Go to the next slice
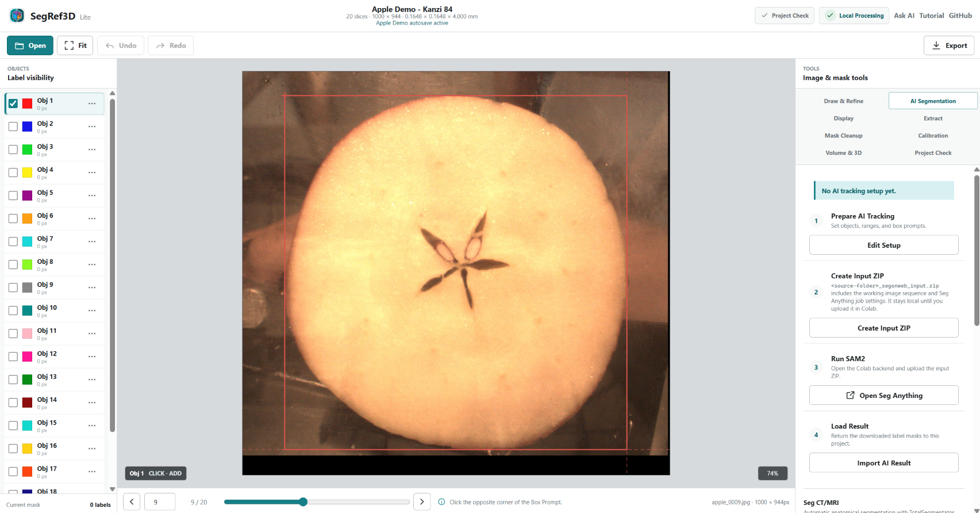The image size is (980, 513). point(422,501)
